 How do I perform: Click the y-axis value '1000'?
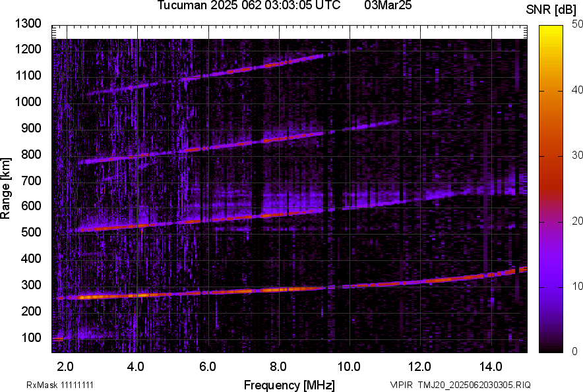point(28,101)
